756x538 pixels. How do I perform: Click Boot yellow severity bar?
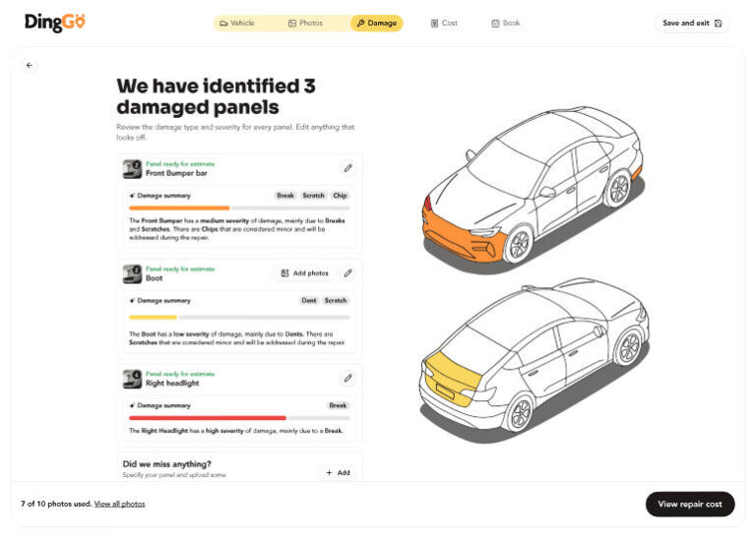tap(153, 318)
